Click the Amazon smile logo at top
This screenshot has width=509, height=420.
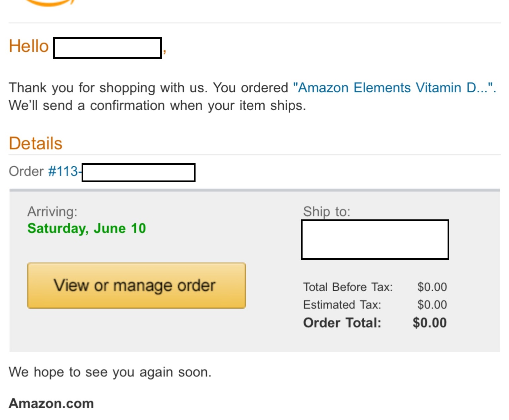(50, 3)
